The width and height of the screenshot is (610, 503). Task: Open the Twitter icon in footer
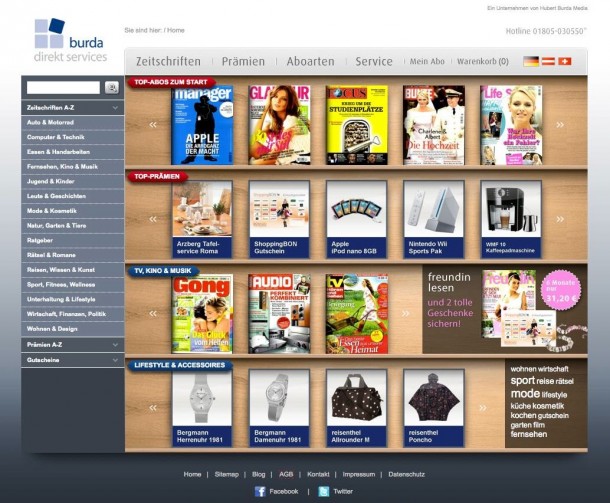click(324, 492)
